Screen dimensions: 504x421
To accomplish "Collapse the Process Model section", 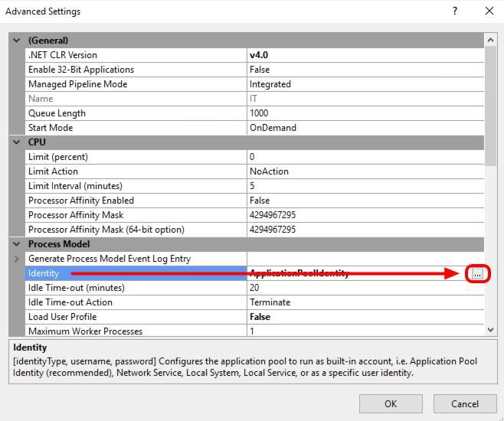I will pos(17,244).
